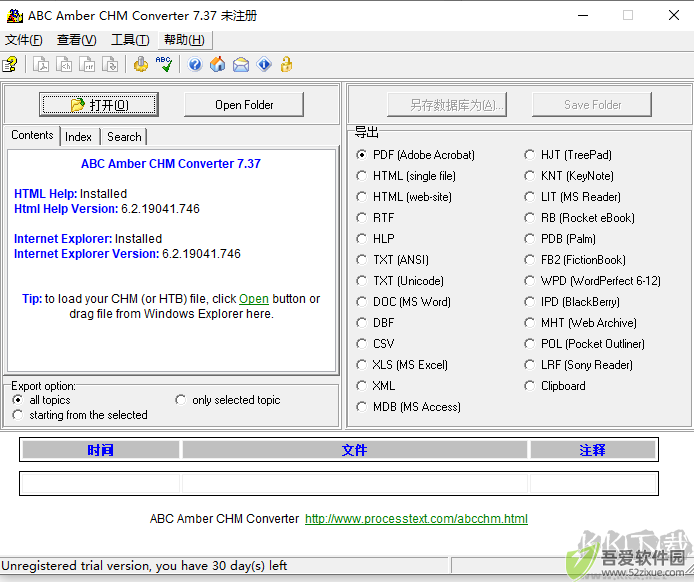Switch to the Index tab

(78, 137)
